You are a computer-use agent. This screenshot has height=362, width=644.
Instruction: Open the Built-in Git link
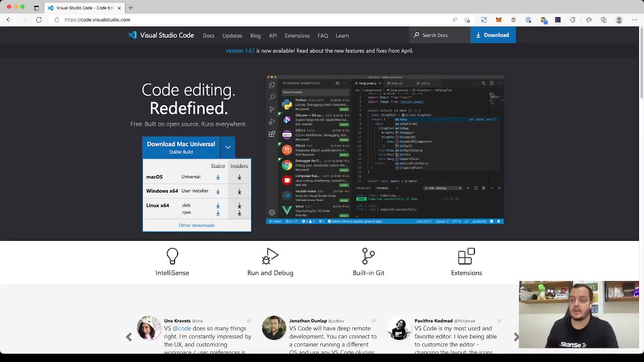pyautogui.click(x=368, y=273)
